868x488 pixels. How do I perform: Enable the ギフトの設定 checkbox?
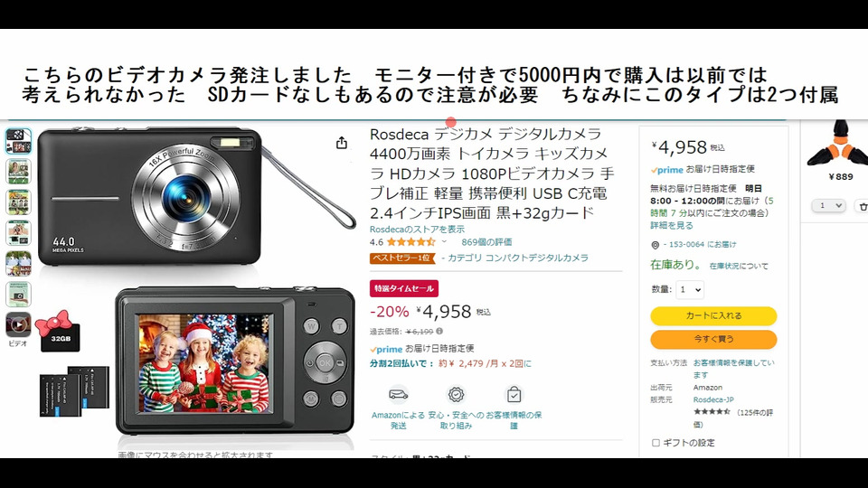pyautogui.click(x=656, y=443)
